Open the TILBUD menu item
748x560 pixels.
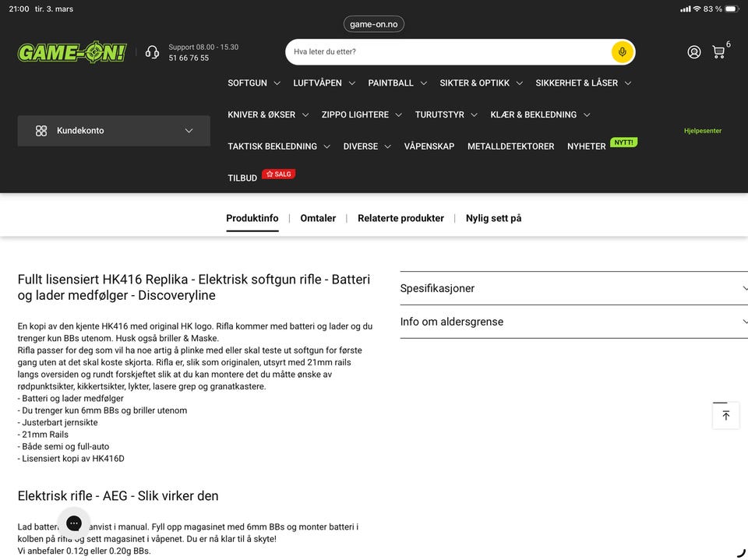tap(242, 178)
